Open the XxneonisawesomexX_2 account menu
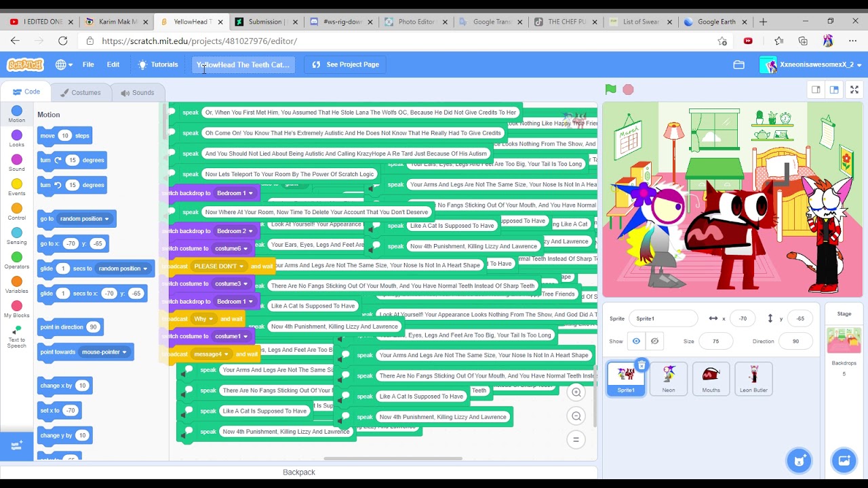 tap(812, 65)
